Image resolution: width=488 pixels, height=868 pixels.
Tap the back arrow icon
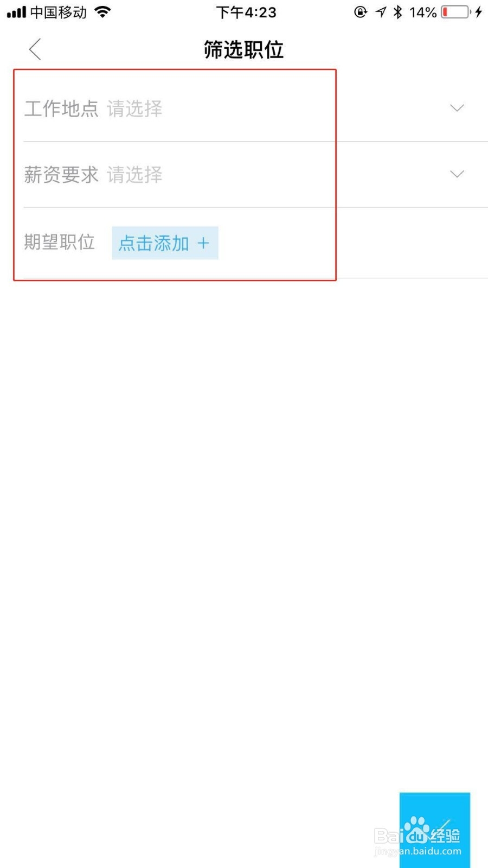(x=35, y=49)
